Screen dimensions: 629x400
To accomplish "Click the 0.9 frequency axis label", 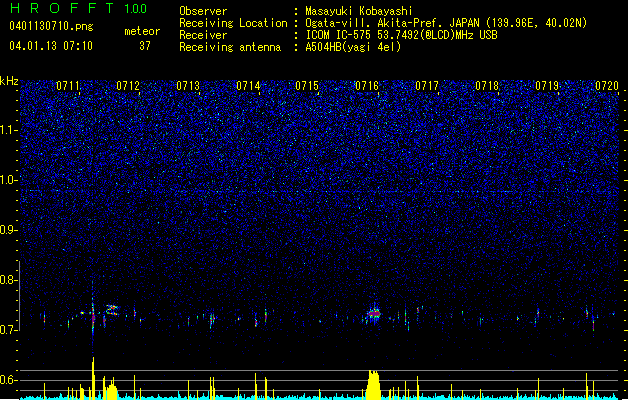I will tap(9, 230).
